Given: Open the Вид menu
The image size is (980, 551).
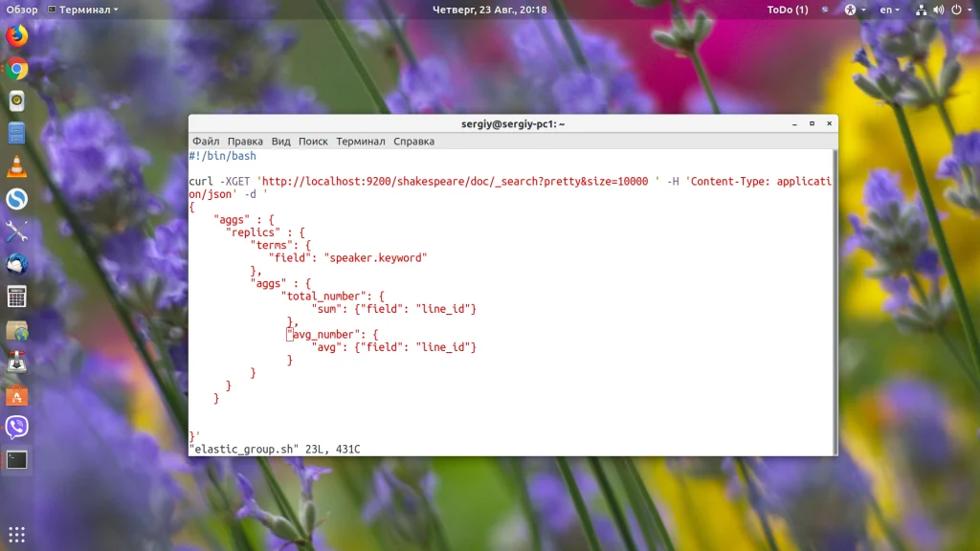Looking at the screenshot, I should pyautogui.click(x=280, y=142).
